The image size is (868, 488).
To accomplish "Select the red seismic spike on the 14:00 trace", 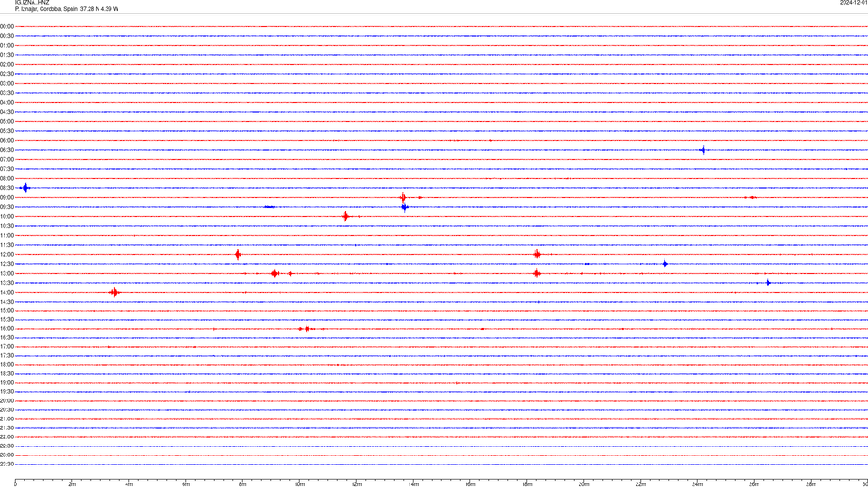I will point(114,292).
